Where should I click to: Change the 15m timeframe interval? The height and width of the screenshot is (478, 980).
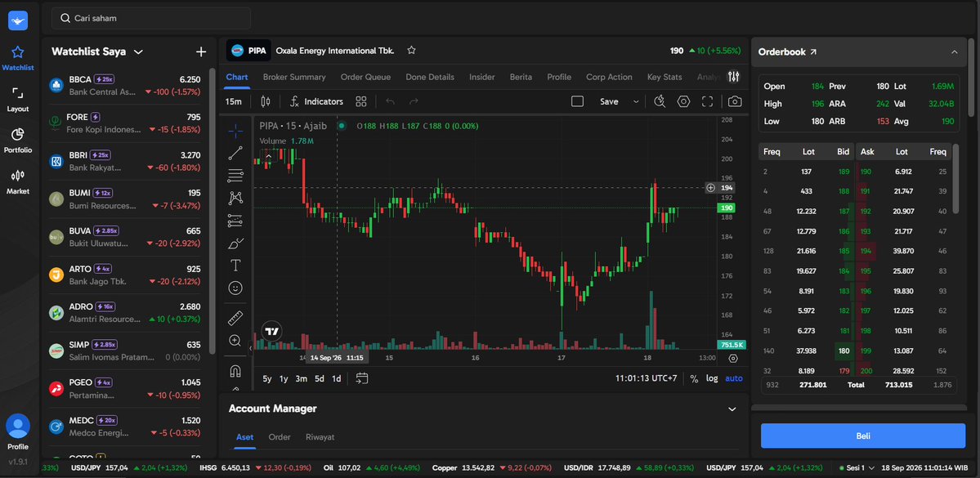pos(234,101)
